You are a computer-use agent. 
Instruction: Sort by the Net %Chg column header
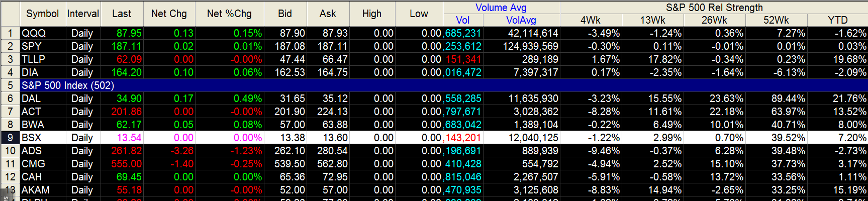point(229,14)
